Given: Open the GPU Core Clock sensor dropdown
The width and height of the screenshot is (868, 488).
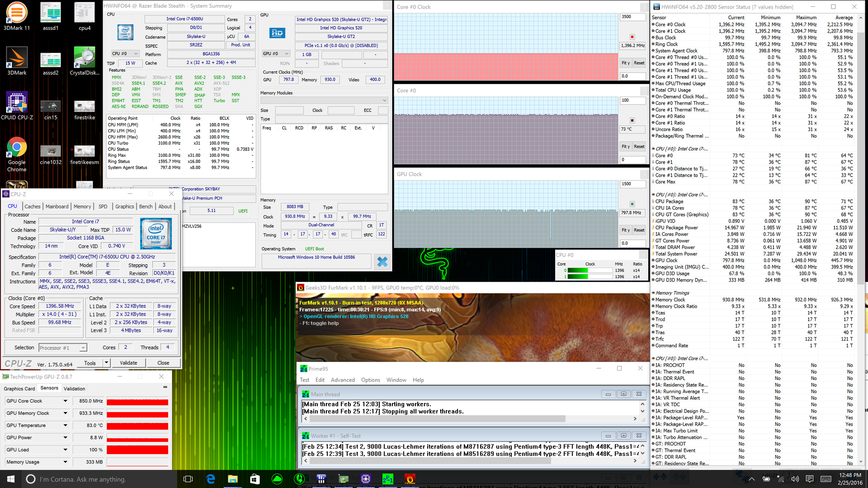Looking at the screenshot, I should tap(65, 401).
